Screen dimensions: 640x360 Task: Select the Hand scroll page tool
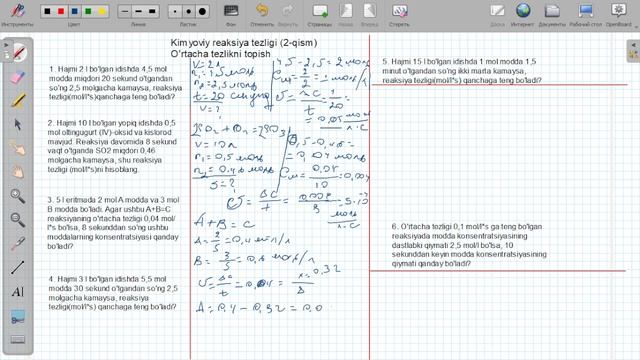18,172
